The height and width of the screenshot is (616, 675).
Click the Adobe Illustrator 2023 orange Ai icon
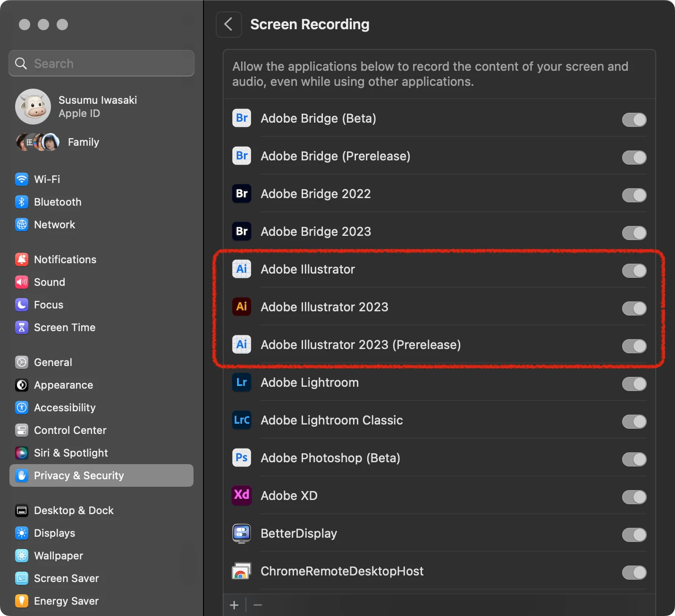coord(242,307)
